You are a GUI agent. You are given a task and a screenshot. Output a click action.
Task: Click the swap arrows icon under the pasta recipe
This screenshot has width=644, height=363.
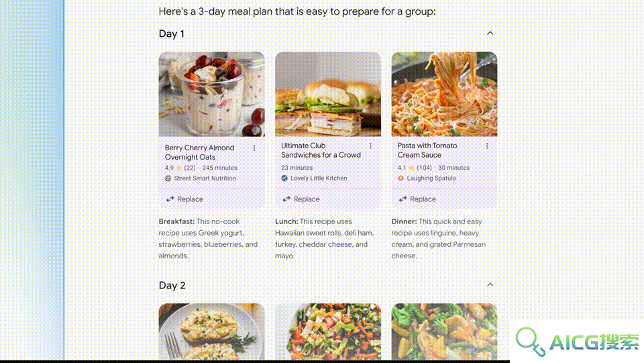coord(402,199)
